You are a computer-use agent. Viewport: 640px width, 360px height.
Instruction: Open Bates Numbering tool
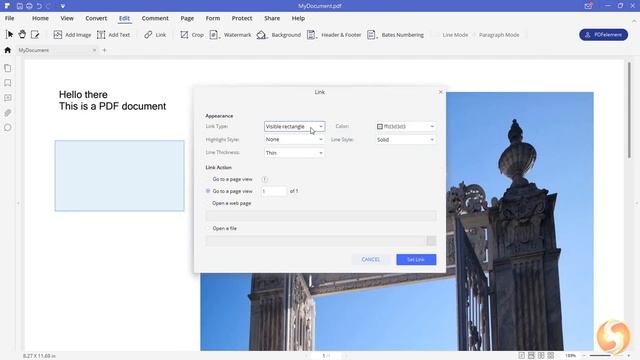(395, 35)
